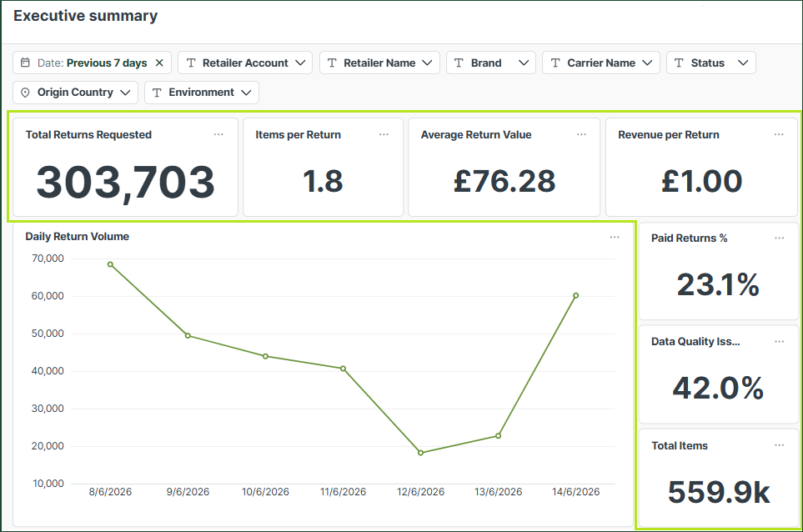This screenshot has height=532, width=803.
Task: Click the 559.9k total items value
Action: (x=719, y=492)
